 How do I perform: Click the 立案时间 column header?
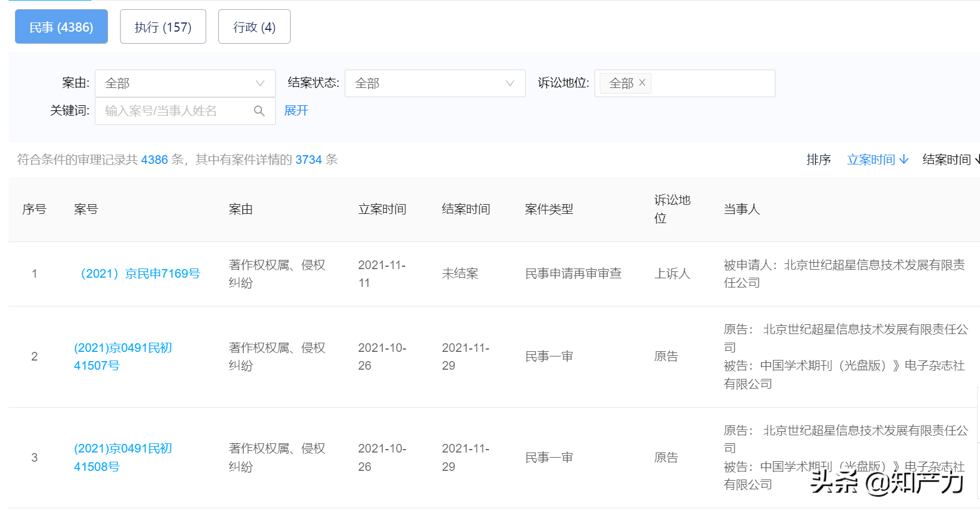383,209
